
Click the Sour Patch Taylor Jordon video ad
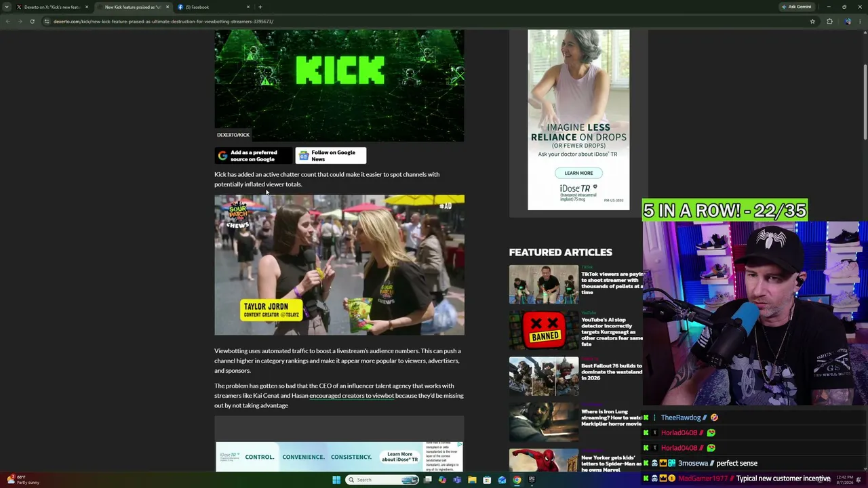pos(340,265)
